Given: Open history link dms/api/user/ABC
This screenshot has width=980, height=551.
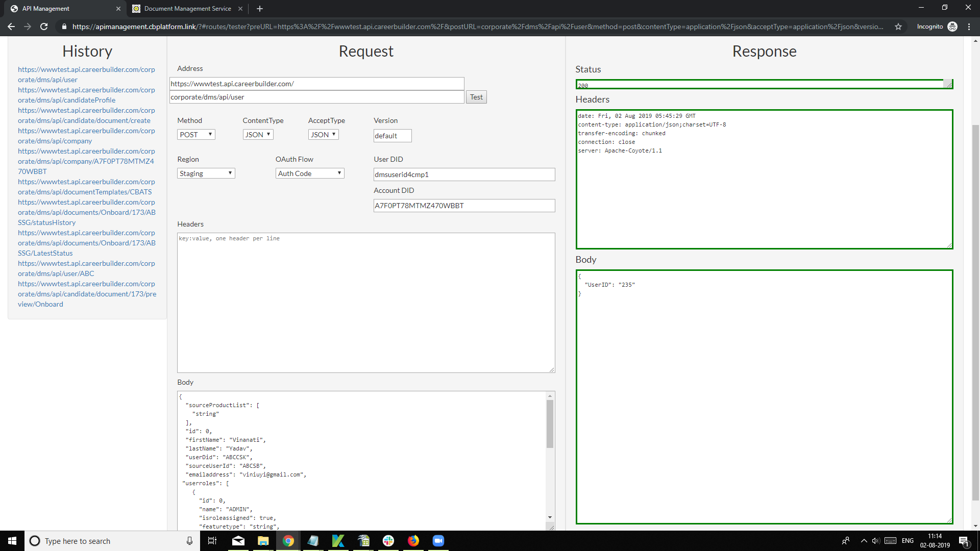Looking at the screenshot, I should [x=86, y=268].
